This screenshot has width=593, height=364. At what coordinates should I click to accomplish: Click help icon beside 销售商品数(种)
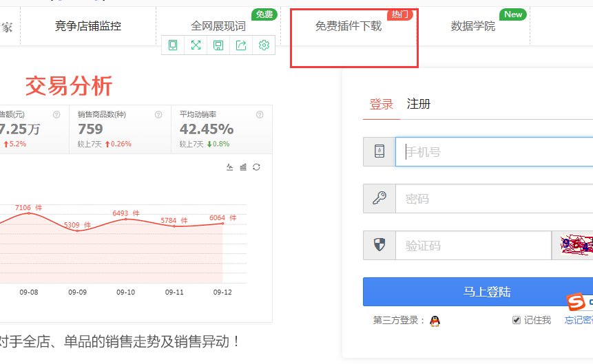click(x=158, y=114)
